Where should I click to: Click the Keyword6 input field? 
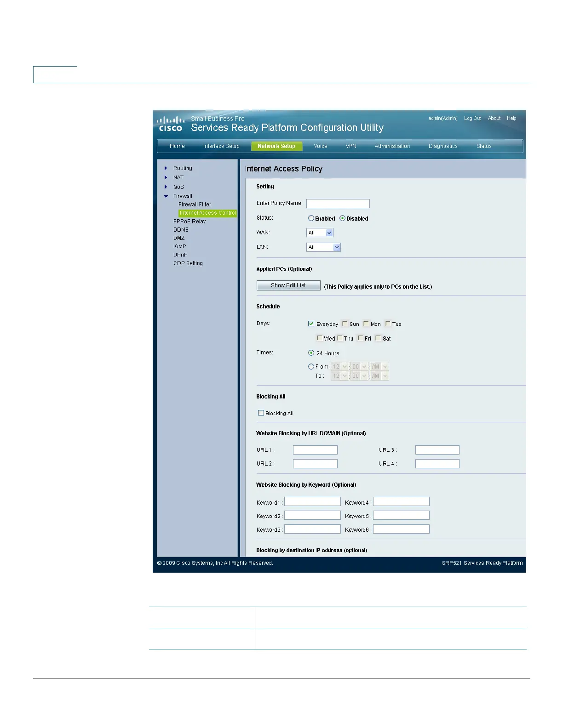(401, 529)
